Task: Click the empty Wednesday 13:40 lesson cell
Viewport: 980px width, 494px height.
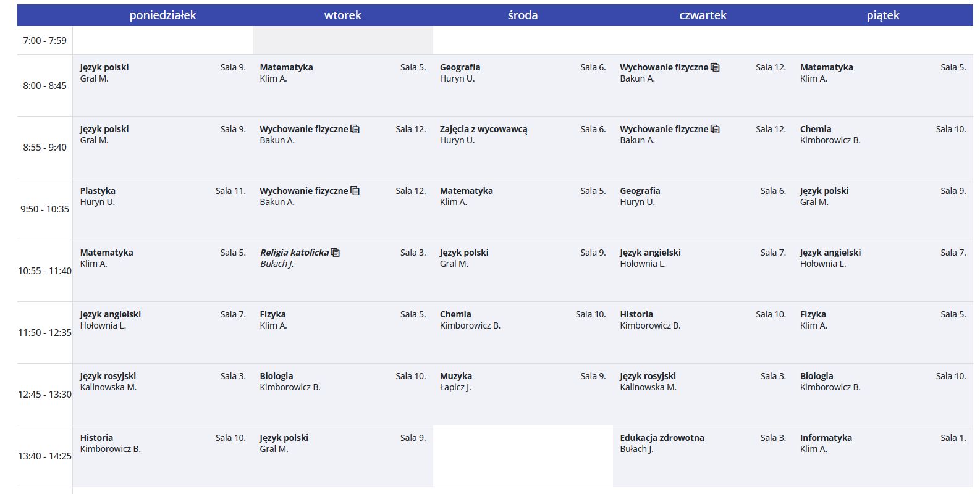Action: 523,456
